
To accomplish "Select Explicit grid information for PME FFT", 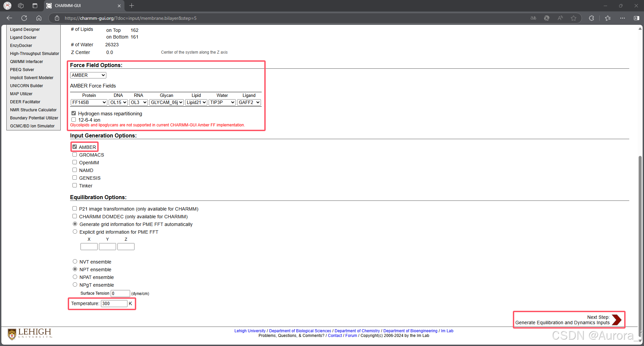I will [75, 232].
